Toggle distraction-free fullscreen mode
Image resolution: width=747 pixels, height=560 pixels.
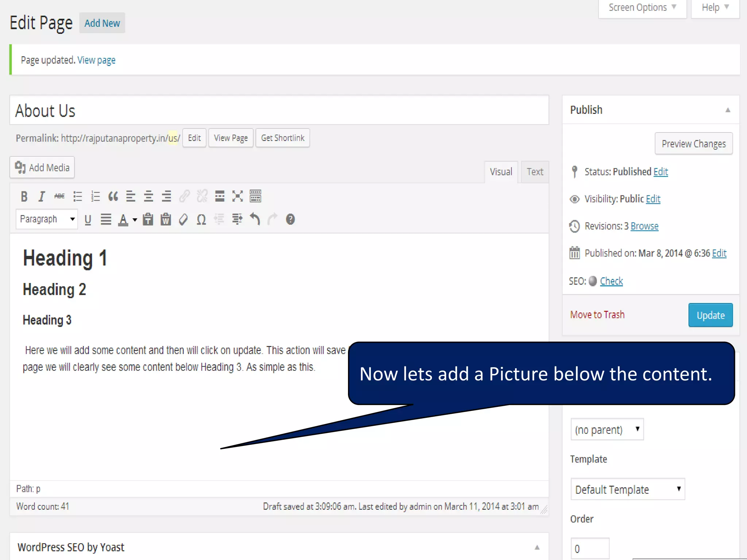[x=237, y=197]
